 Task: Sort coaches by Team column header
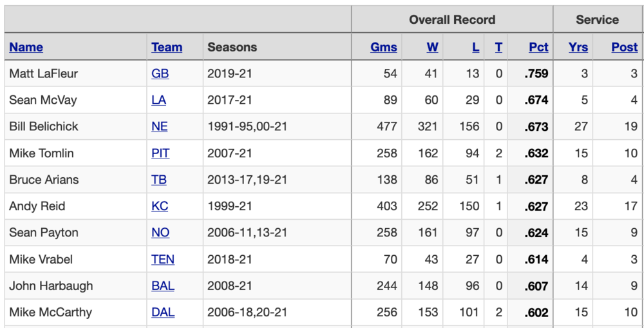pos(167,47)
